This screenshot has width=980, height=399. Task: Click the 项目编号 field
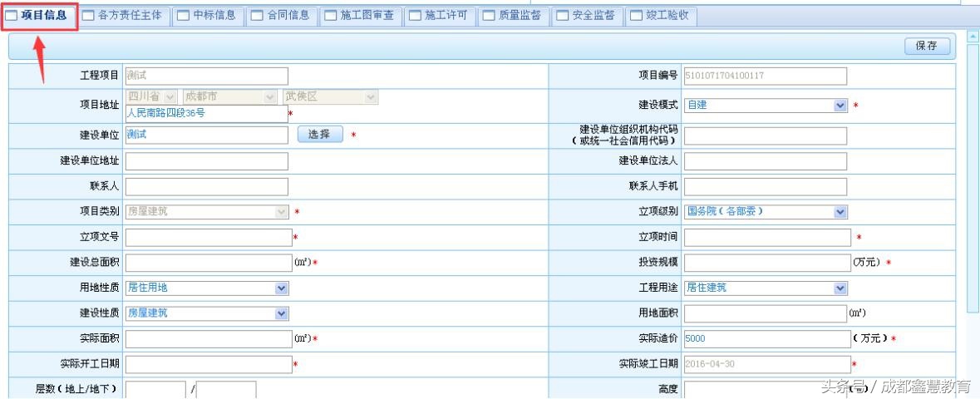point(766,76)
